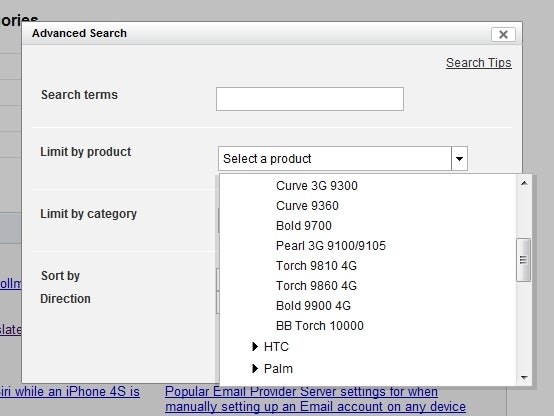Viewport: 554px width, 416px height.
Task: Select BB Torch 10000
Action: coord(319,326)
